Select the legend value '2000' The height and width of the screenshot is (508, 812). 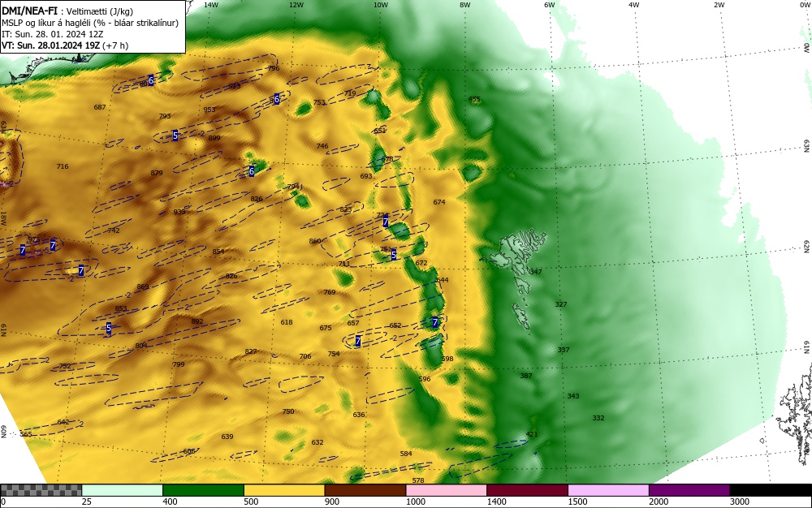coord(659,502)
